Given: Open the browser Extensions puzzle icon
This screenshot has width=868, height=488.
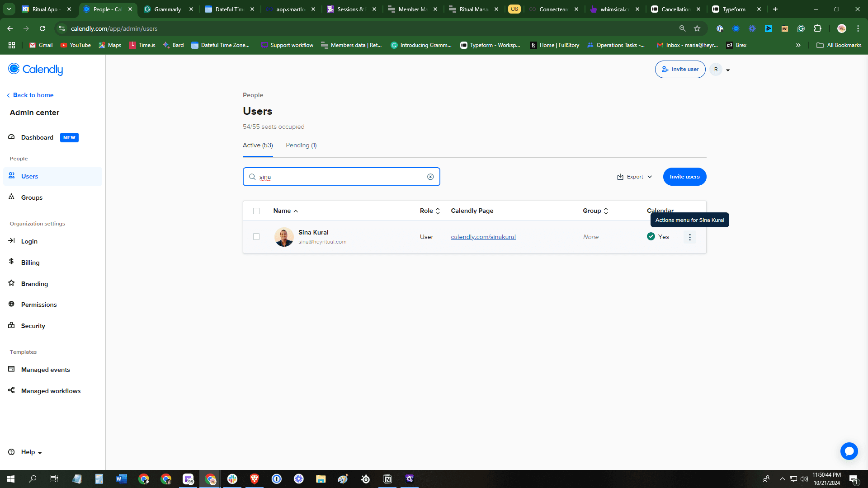Looking at the screenshot, I should (817, 28).
